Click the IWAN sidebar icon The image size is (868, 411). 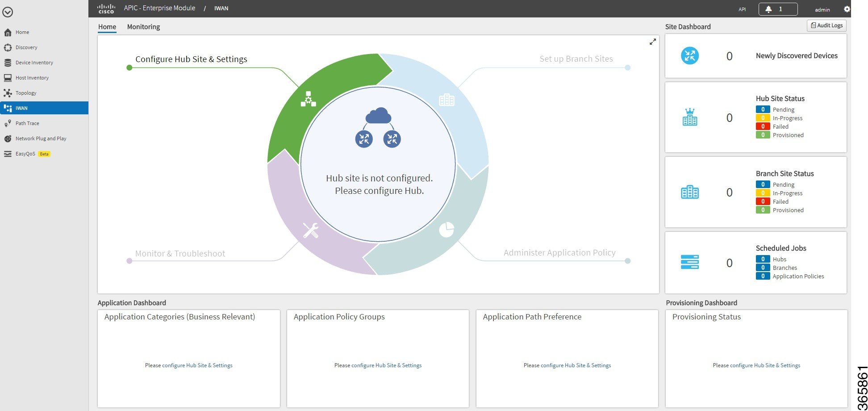click(8, 108)
